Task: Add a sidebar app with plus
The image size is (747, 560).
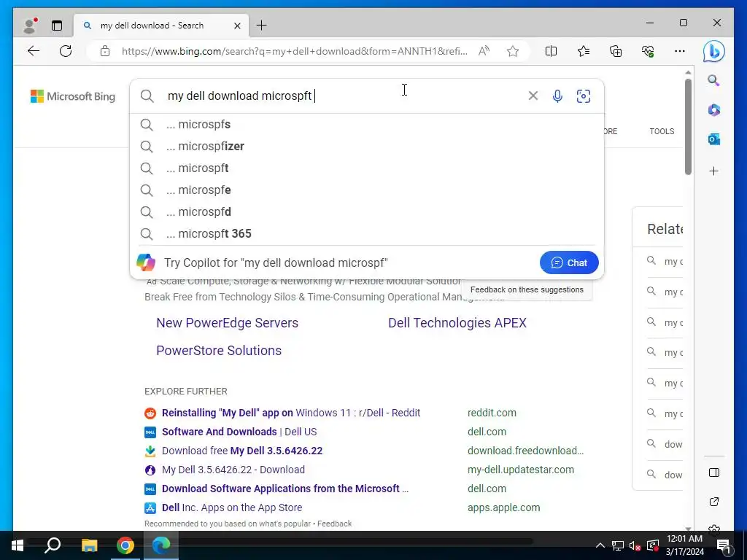Action: coord(713,171)
